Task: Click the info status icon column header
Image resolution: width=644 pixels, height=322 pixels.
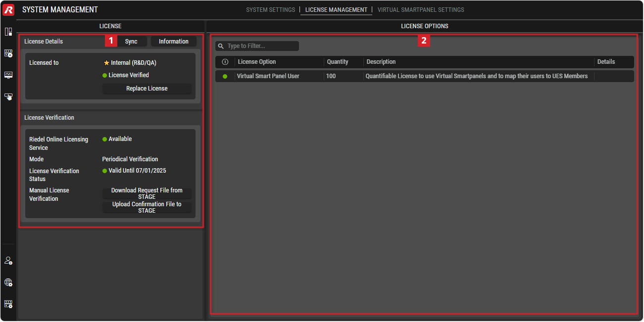Action: (225, 62)
